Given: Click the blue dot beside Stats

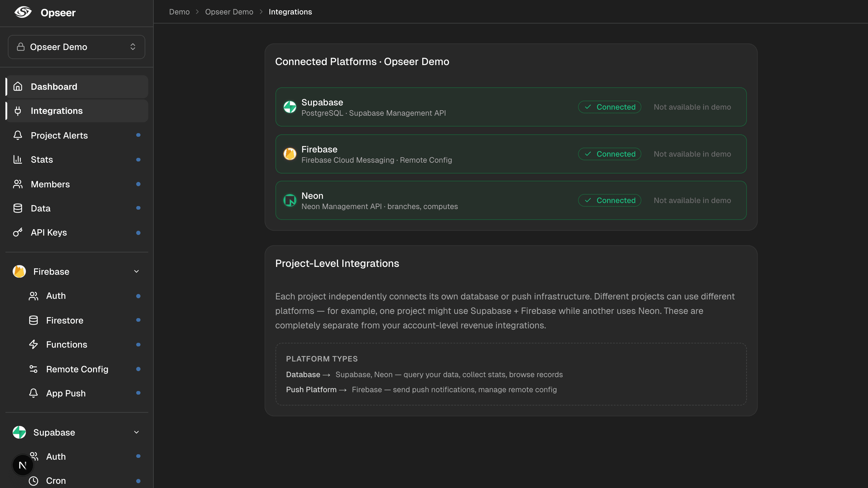Looking at the screenshot, I should (x=138, y=160).
